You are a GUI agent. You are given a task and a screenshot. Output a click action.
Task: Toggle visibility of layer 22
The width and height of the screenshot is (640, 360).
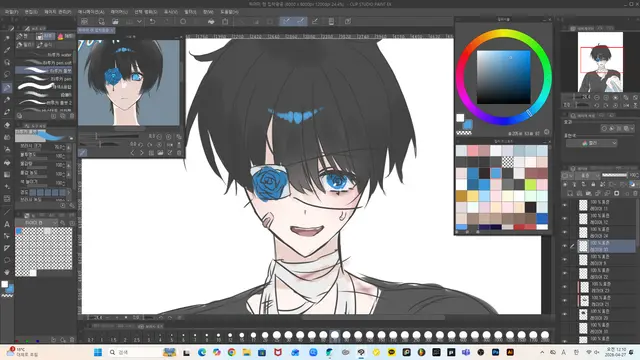click(565, 273)
